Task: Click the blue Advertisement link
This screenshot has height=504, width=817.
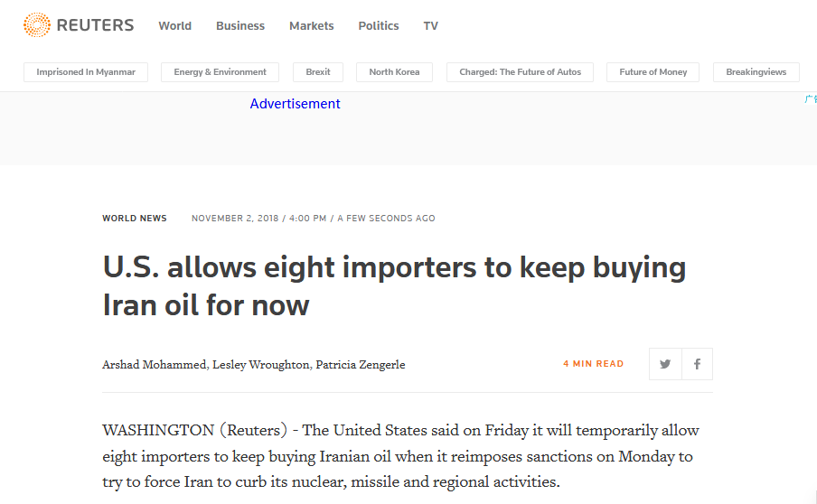Action: pos(296,104)
